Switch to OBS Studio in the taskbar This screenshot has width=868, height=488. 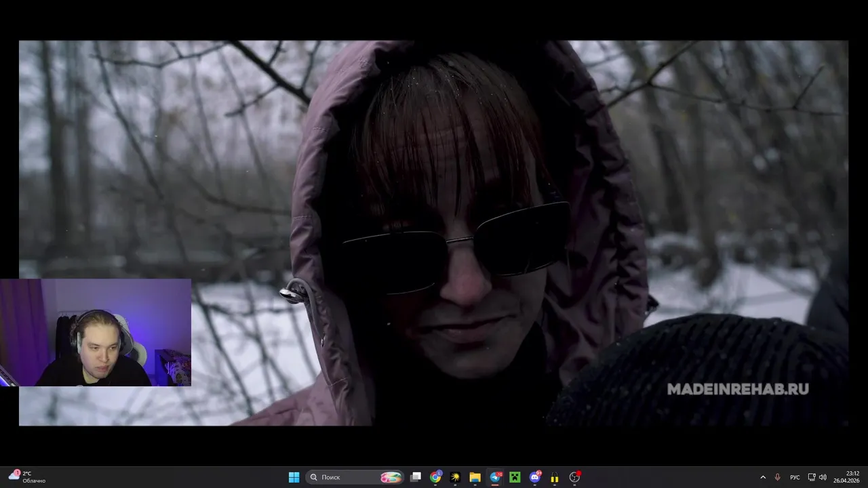[x=574, y=477]
